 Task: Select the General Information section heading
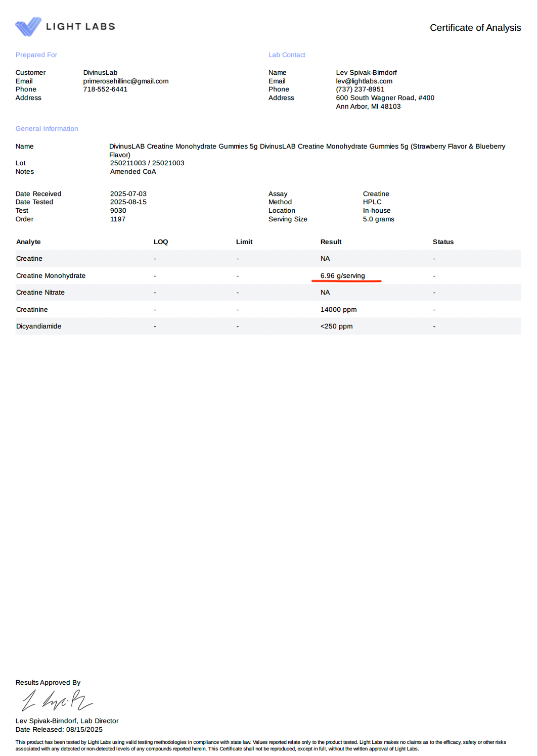(47, 129)
